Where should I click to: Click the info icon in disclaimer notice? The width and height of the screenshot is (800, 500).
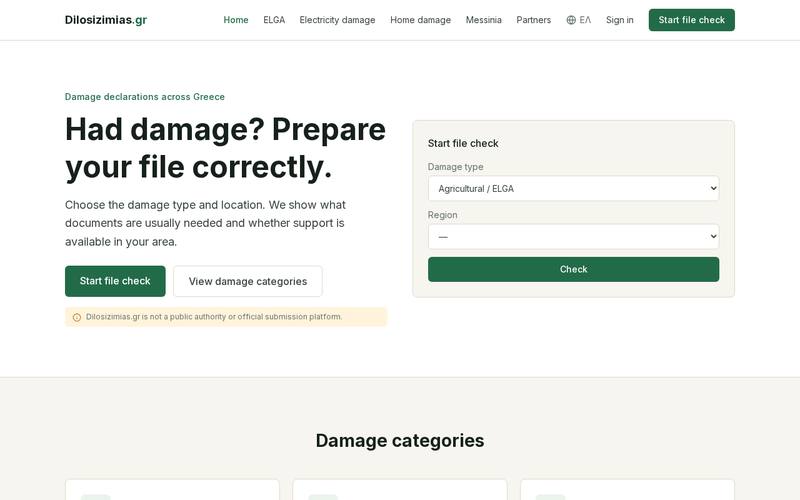coord(77,317)
